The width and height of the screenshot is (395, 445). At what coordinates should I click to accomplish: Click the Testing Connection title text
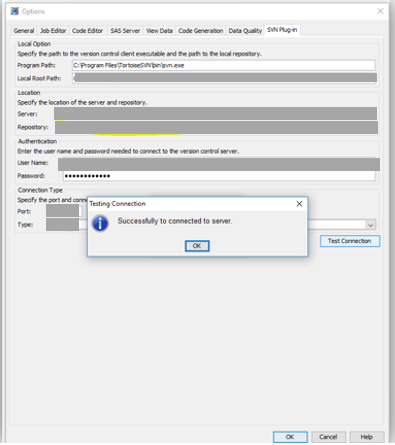coord(117,204)
